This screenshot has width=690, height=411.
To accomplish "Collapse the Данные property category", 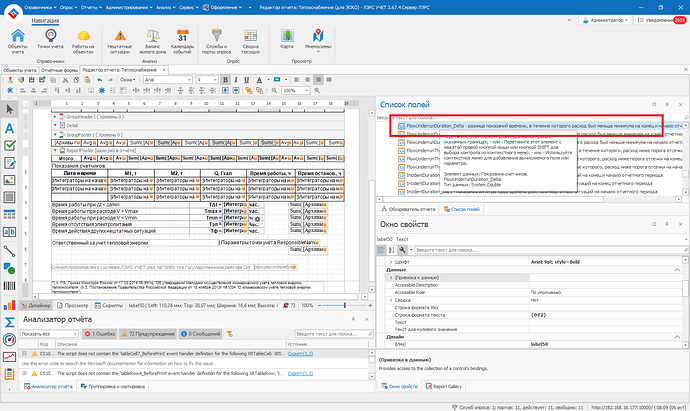I will pyautogui.click(x=677, y=270).
